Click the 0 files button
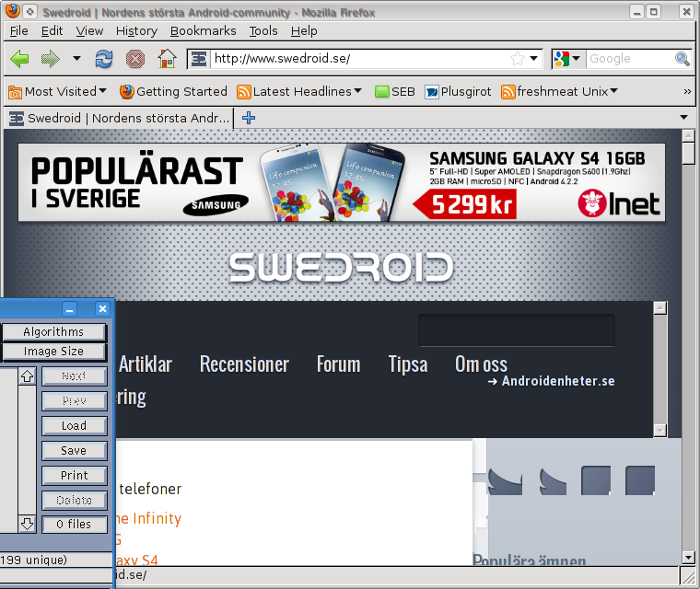Image resolution: width=700 pixels, height=589 pixels. click(x=74, y=525)
